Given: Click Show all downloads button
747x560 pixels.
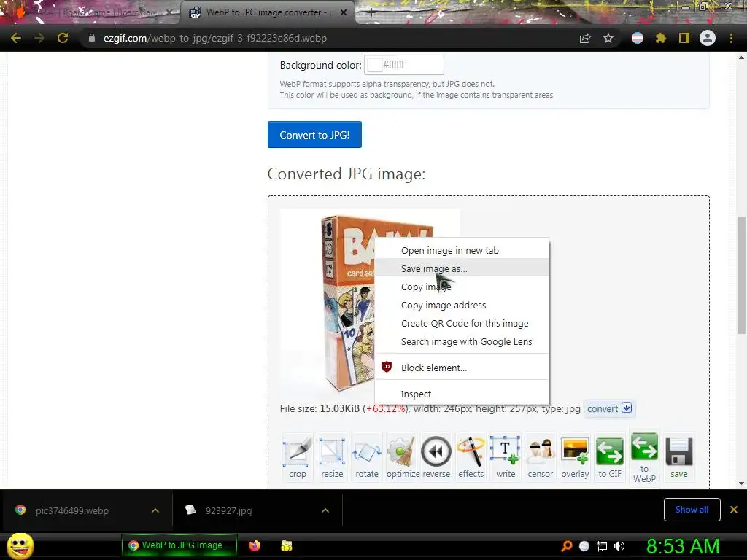Looking at the screenshot, I should point(692,510).
